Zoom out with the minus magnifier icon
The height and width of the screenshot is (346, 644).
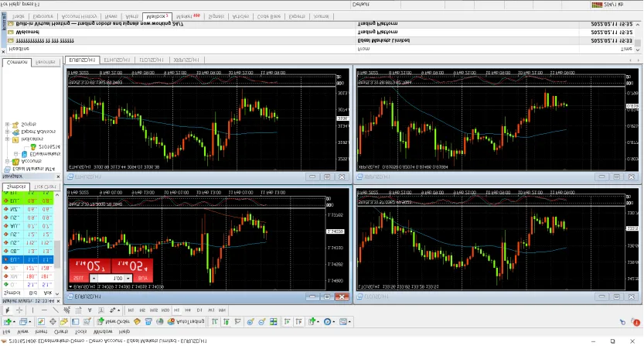tap(261, 322)
